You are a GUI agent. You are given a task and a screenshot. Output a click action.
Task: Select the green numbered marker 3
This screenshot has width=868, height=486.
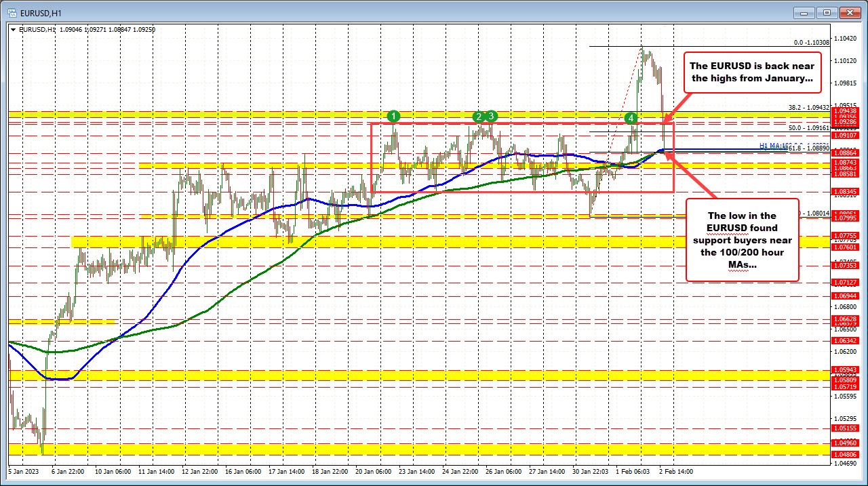490,116
